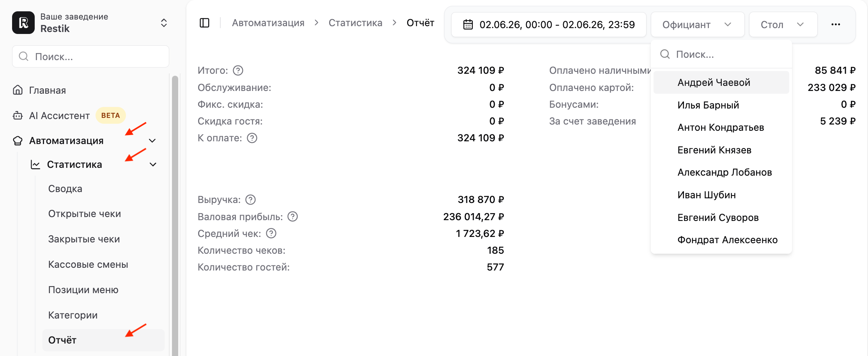The height and width of the screenshot is (356, 868).
Task: Collapse the Автоматизация section chevron
Action: 152,141
